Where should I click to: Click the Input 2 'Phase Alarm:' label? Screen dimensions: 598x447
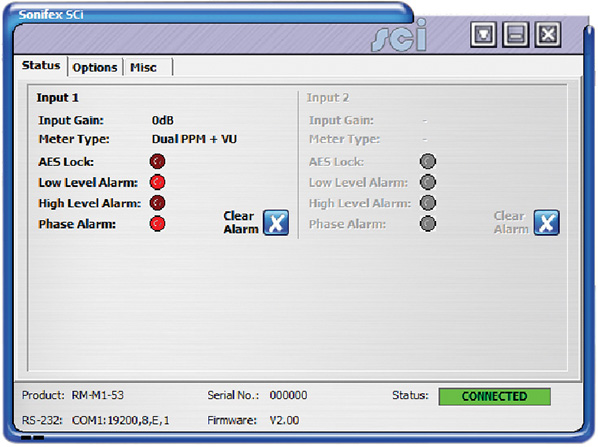point(347,224)
